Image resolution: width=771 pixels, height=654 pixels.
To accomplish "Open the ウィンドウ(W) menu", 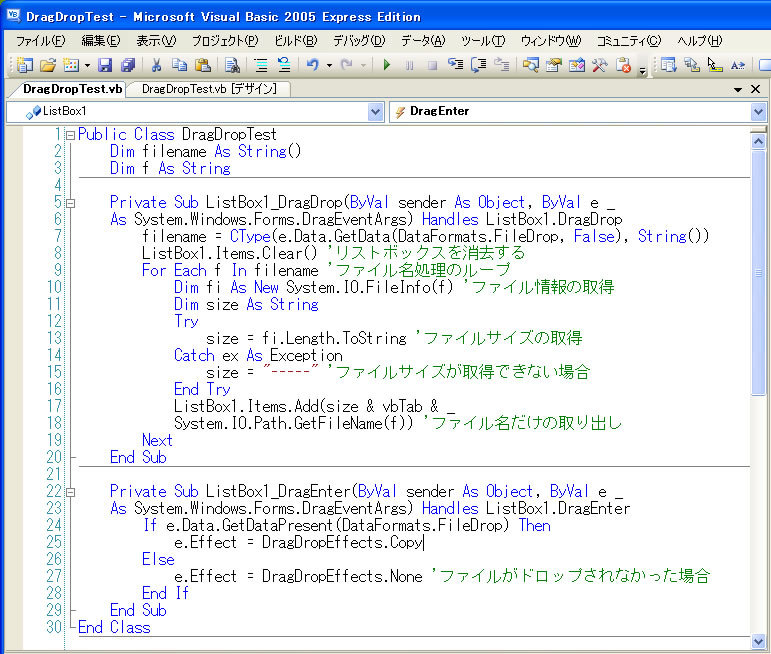I will pyautogui.click(x=551, y=41).
